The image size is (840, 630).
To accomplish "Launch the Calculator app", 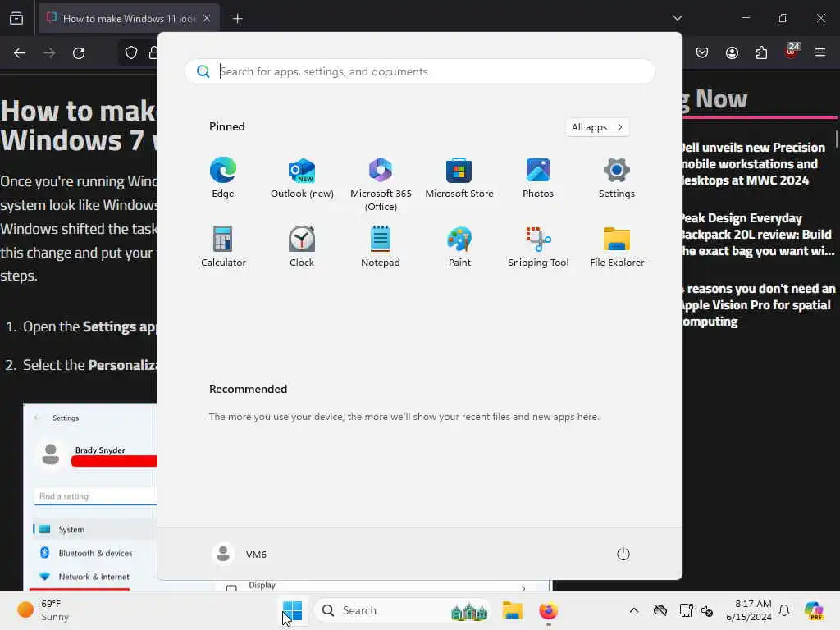I will click(223, 246).
